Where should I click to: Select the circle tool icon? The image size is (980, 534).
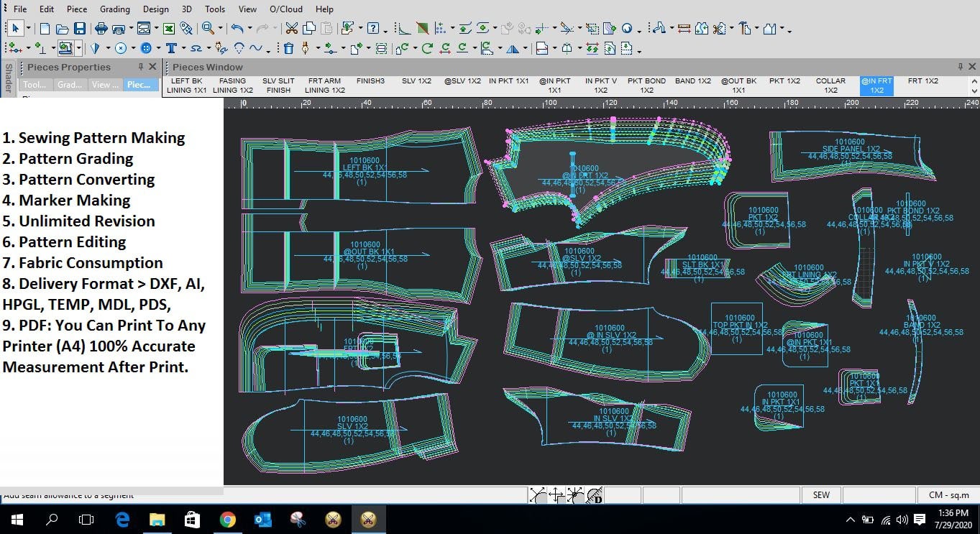coord(121,48)
